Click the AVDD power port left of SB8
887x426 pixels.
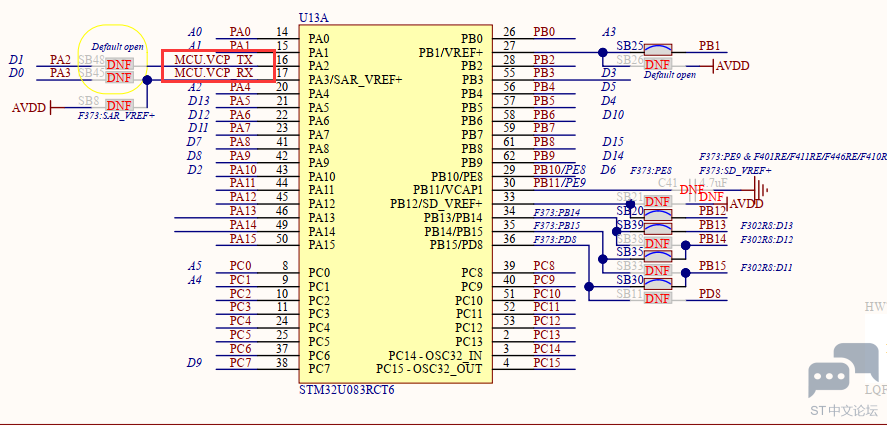pos(33,107)
